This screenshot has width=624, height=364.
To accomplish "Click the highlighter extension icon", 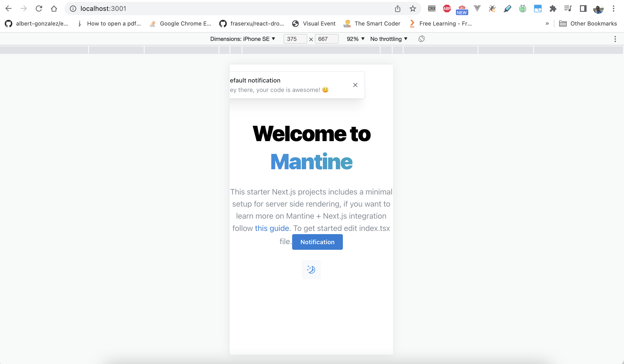I will (x=507, y=8).
